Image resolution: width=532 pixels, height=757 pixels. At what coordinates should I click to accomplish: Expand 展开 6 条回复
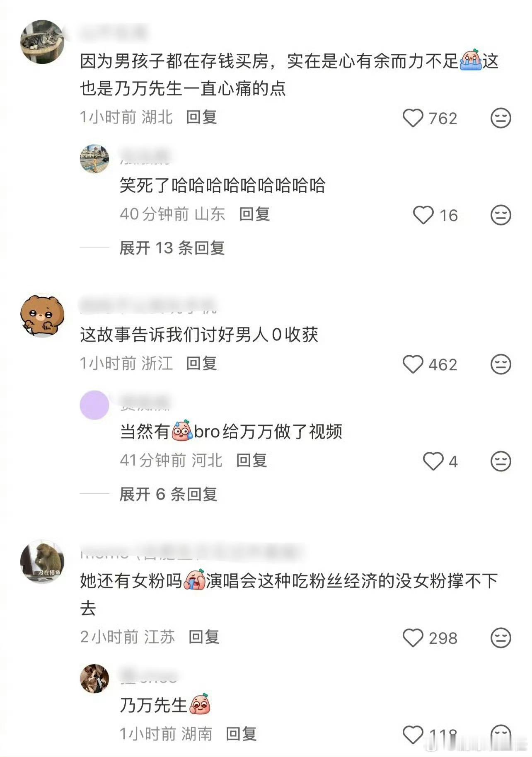(168, 494)
